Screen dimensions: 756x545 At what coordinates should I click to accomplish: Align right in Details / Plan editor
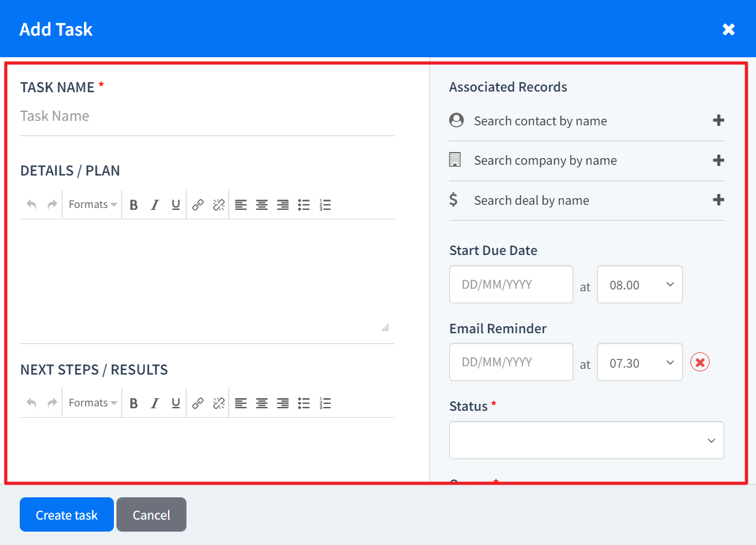[283, 205]
